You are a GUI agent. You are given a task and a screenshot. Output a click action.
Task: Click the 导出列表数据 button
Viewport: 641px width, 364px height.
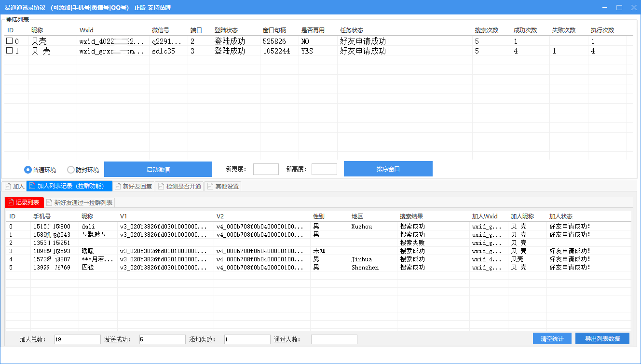602,338
